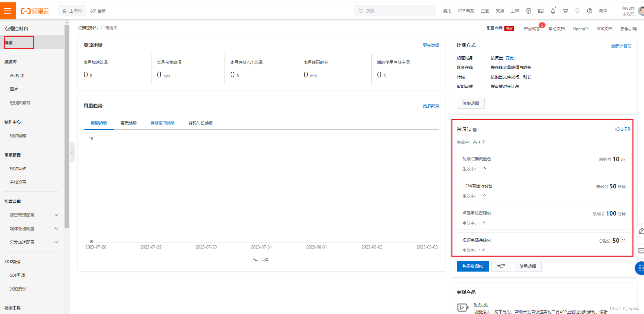
Task: Open the notifications bell
Action: tap(553, 11)
